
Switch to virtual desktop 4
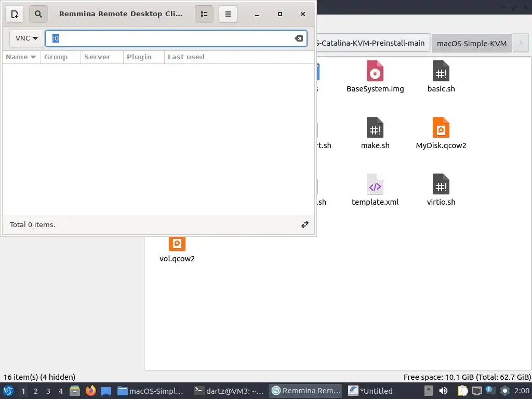tap(61, 391)
